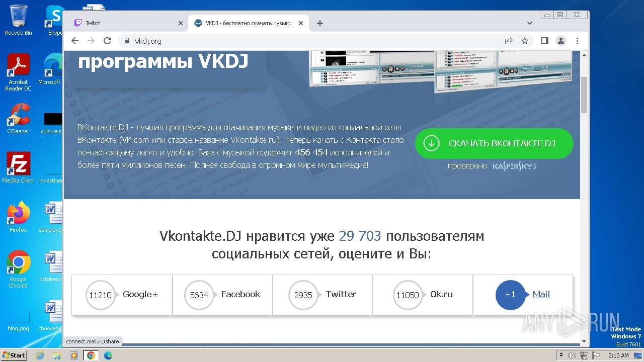
Task: Open Windows Media Player taskbar icon
Action: click(74, 355)
